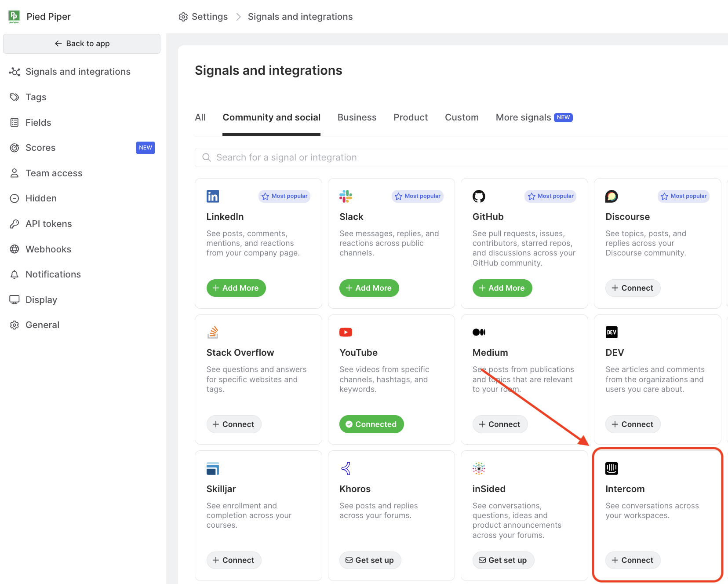Switch to the Custom tab
The image size is (728, 584).
462,117
